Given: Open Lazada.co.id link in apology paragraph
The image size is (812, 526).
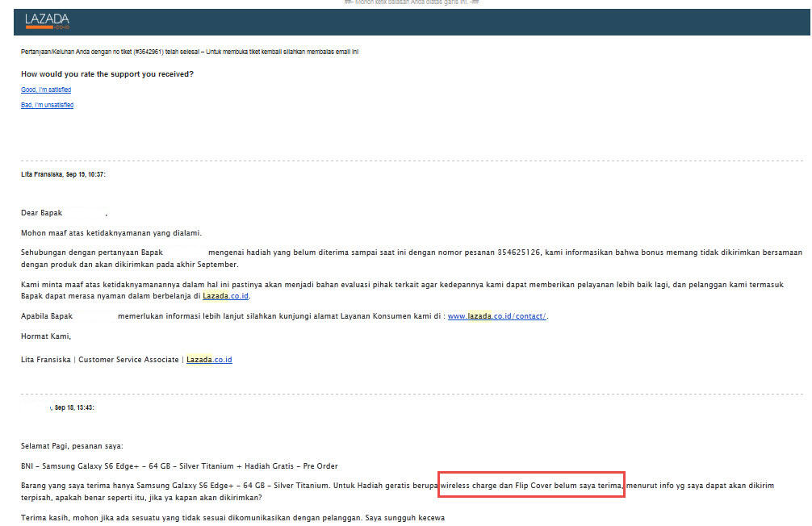Looking at the screenshot, I should point(225,296).
